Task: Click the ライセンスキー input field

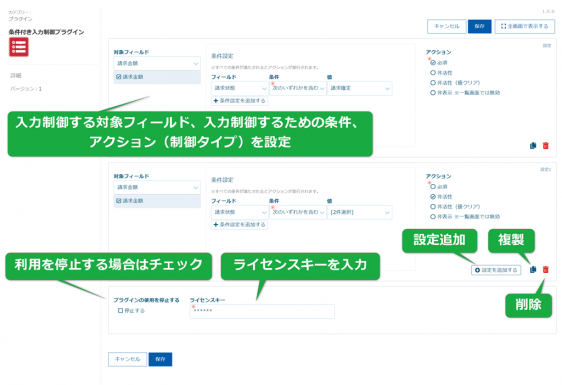Action: (262, 311)
